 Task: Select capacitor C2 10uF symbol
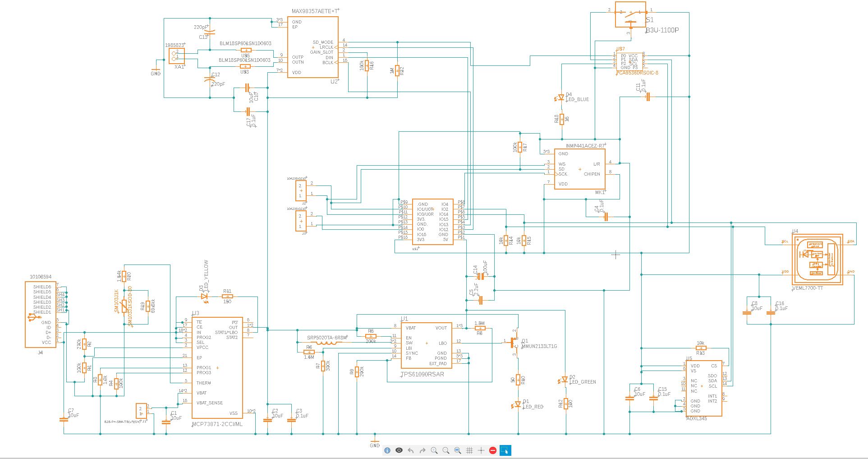pos(268,420)
